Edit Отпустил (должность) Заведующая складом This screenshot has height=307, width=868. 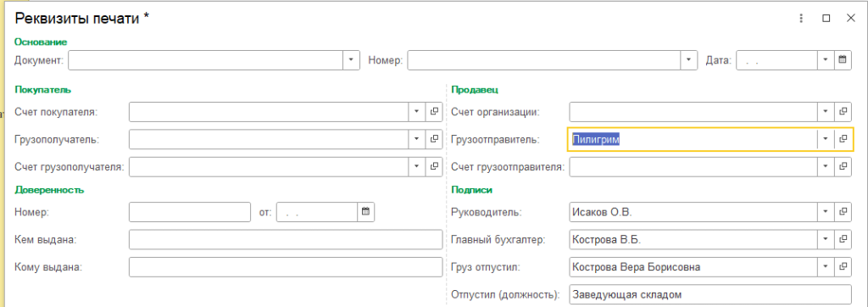pyautogui.click(x=710, y=294)
